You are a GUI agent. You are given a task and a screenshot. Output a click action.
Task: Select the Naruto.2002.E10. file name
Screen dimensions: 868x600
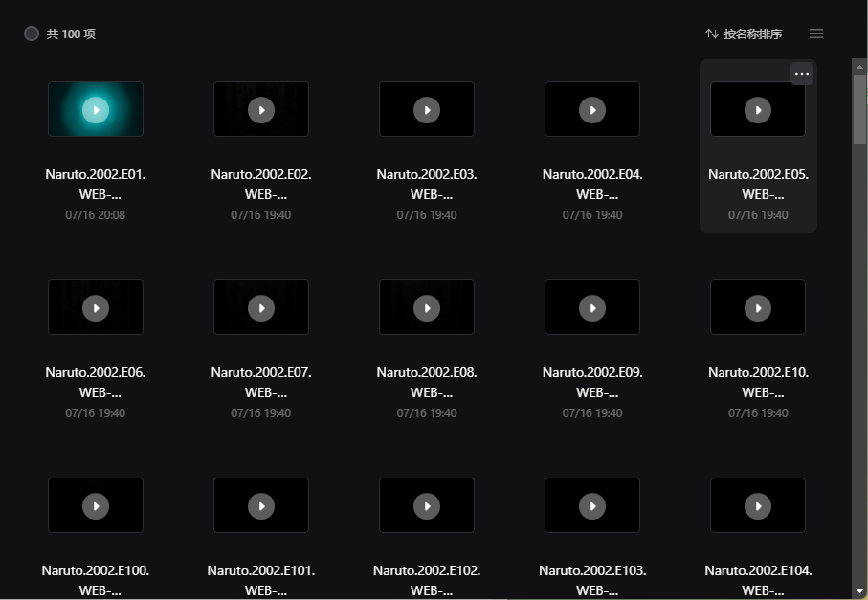click(x=758, y=383)
